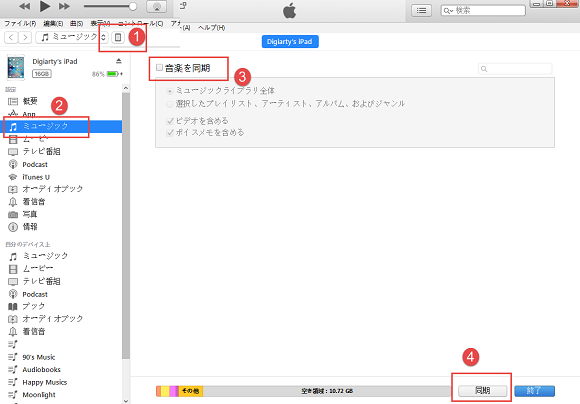
Task: Click the previous track rewind button
Action: click(x=24, y=6)
